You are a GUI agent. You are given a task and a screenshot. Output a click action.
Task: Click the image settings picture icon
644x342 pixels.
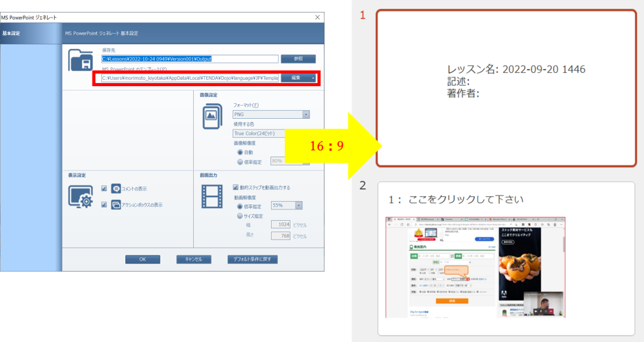[x=213, y=116]
